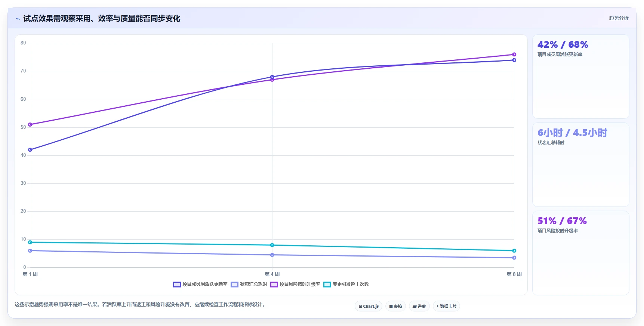Select week 1 point of 项目风险按时升级率 at 51
Screen dimensions: 644x326
pos(30,125)
